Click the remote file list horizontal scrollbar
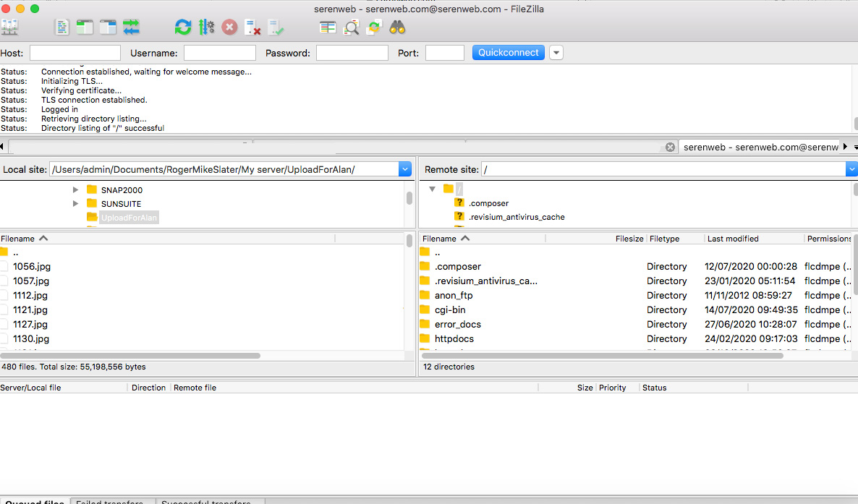858x504 pixels. point(603,356)
